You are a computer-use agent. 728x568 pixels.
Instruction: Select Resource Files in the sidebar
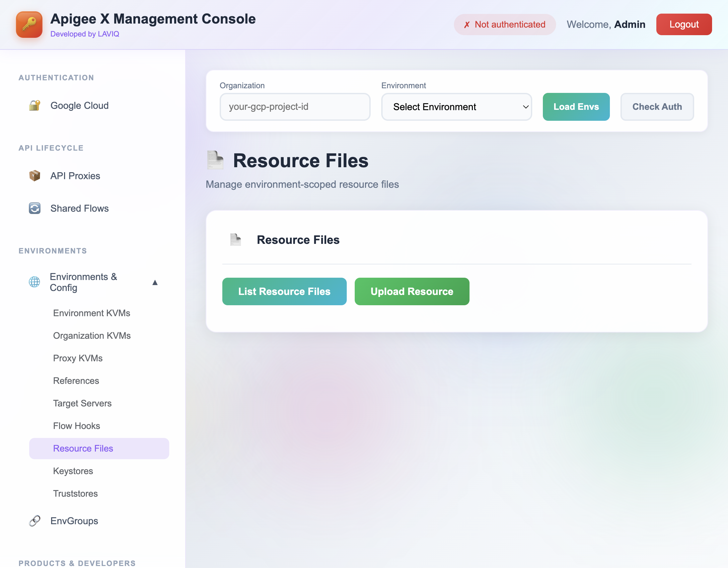pos(83,448)
